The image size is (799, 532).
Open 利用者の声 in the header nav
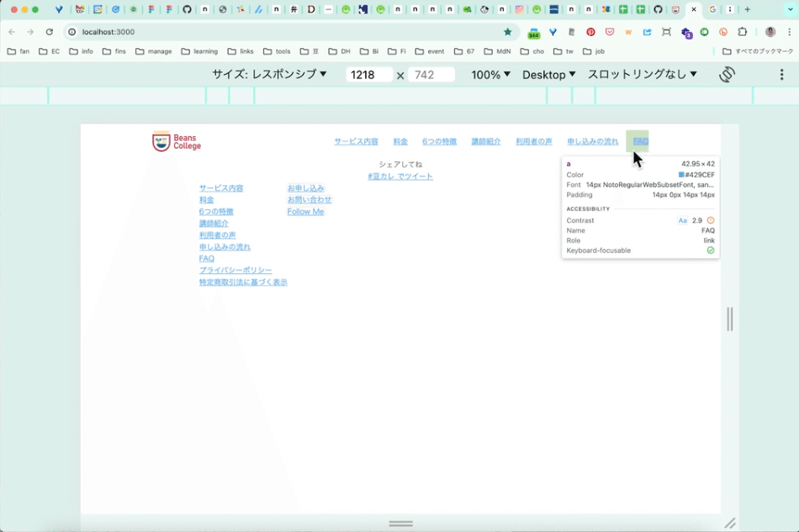click(534, 141)
